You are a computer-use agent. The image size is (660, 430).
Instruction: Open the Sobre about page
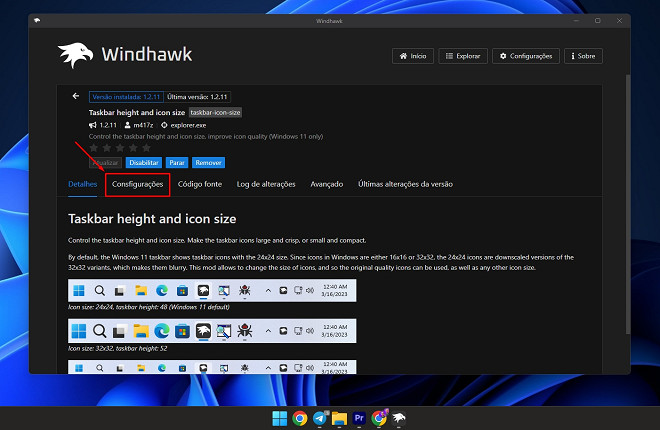pos(583,56)
